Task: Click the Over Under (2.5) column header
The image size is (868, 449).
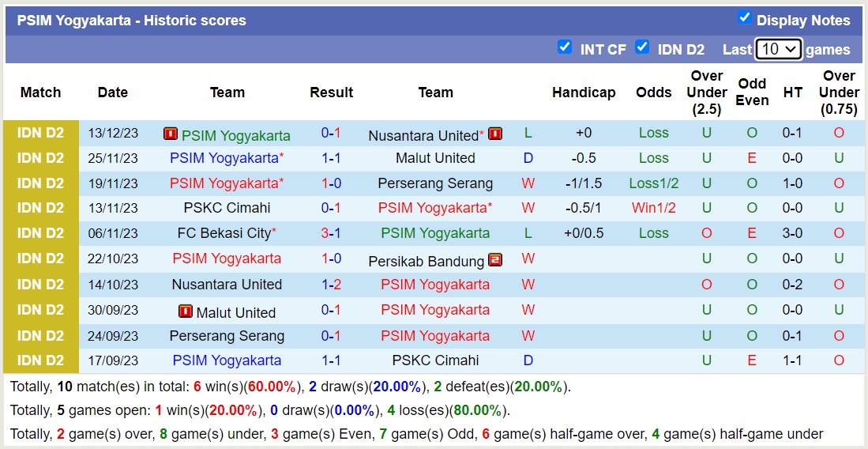Action: [706, 92]
